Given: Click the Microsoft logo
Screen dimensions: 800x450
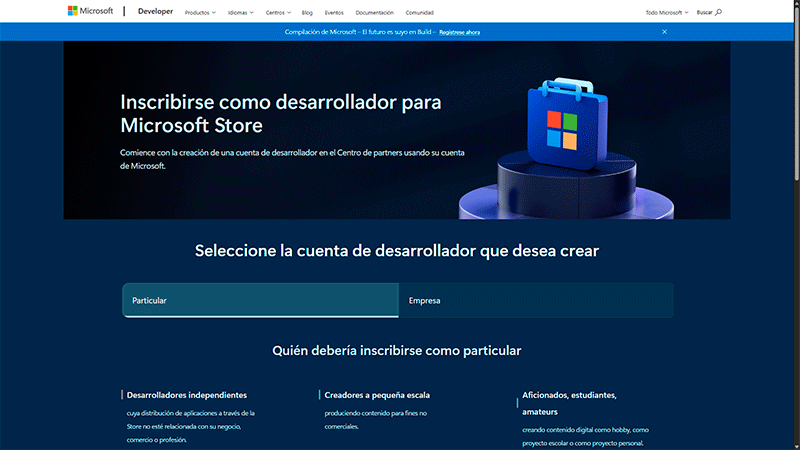Looking at the screenshot, I should [x=90, y=11].
